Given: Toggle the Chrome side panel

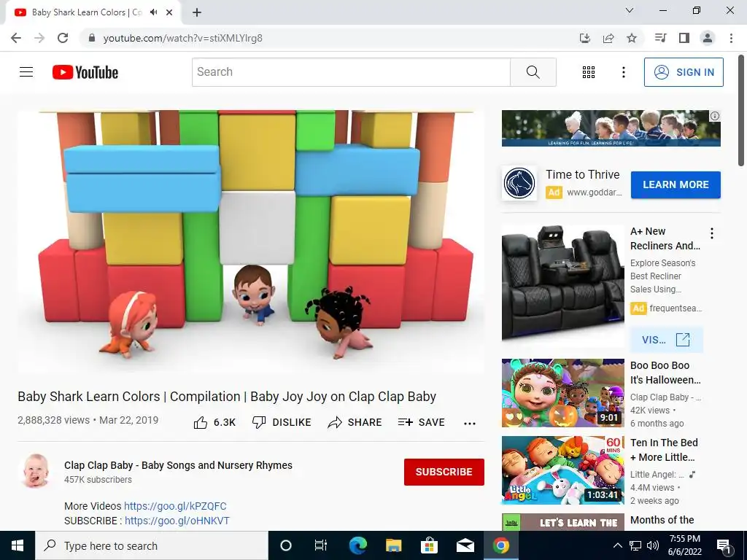Looking at the screenshot, I should [684, 38].
